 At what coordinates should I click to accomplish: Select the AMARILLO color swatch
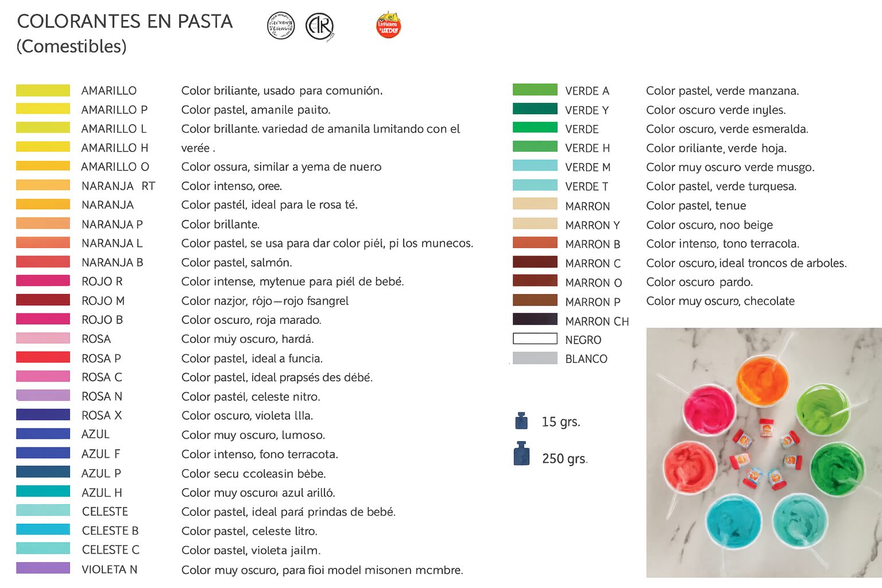pyautogui.click(x=43, y=90)
